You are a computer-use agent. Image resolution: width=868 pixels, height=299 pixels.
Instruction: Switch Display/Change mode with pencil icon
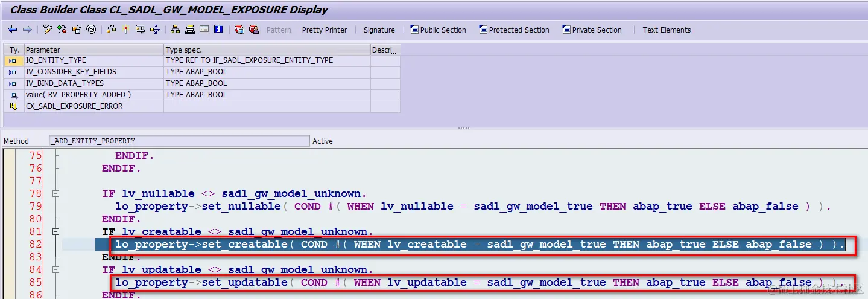tap(48, 30)
